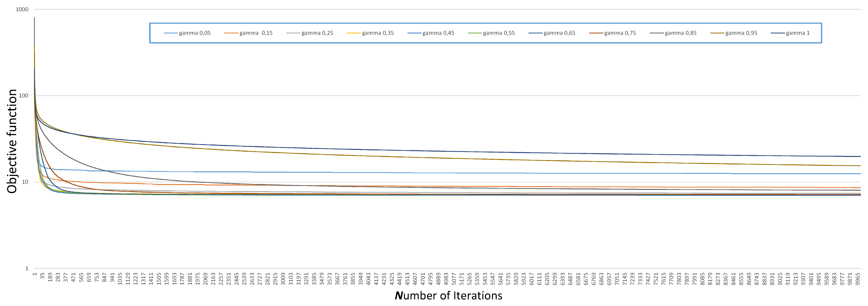The image size is (868, 306).
Task: Click the gamma 0,85 legend label
Action: pos(680,33)
